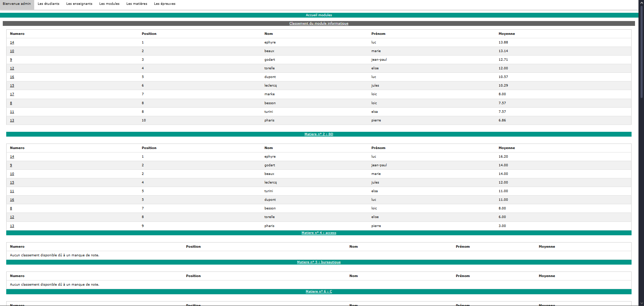Click the scrollbar down arrow
The image size is (644, 306).
[642, 303]
